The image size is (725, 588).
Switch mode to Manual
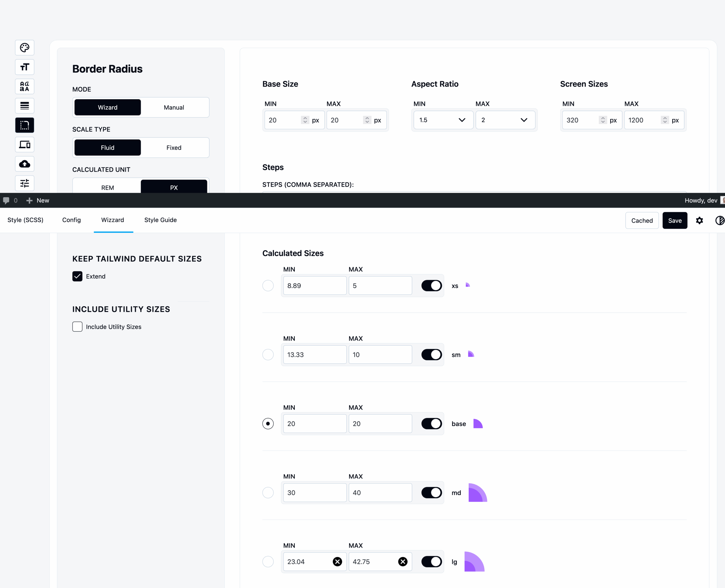click(x=174, y=107)
